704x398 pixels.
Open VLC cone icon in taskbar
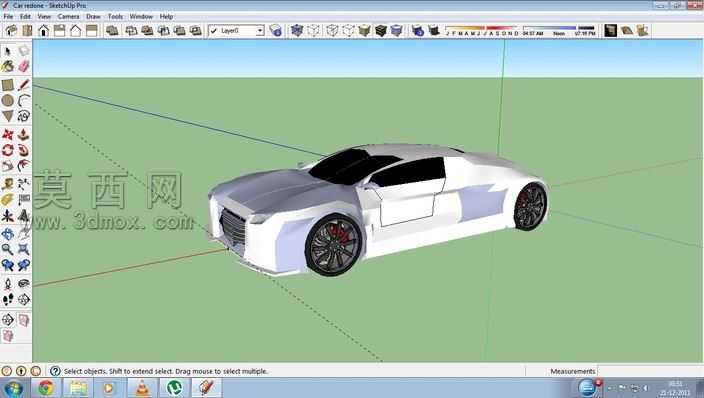tap(142, 388)
